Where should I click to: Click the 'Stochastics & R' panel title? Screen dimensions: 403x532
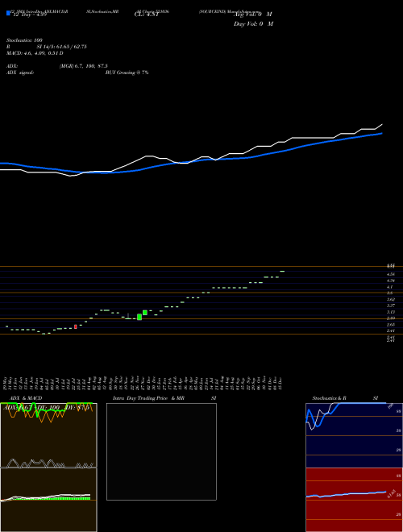point(329,398)
